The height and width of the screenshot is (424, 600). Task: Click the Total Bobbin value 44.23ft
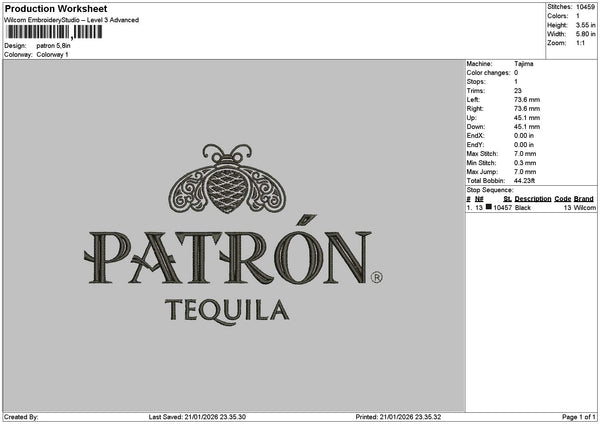pyautogui.click(x=524, y=181)
